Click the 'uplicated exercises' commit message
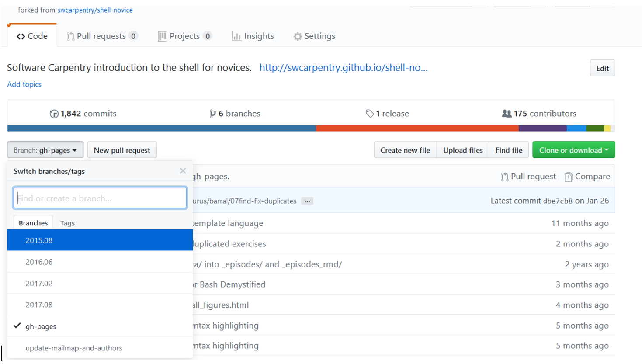 coord(229,244)
